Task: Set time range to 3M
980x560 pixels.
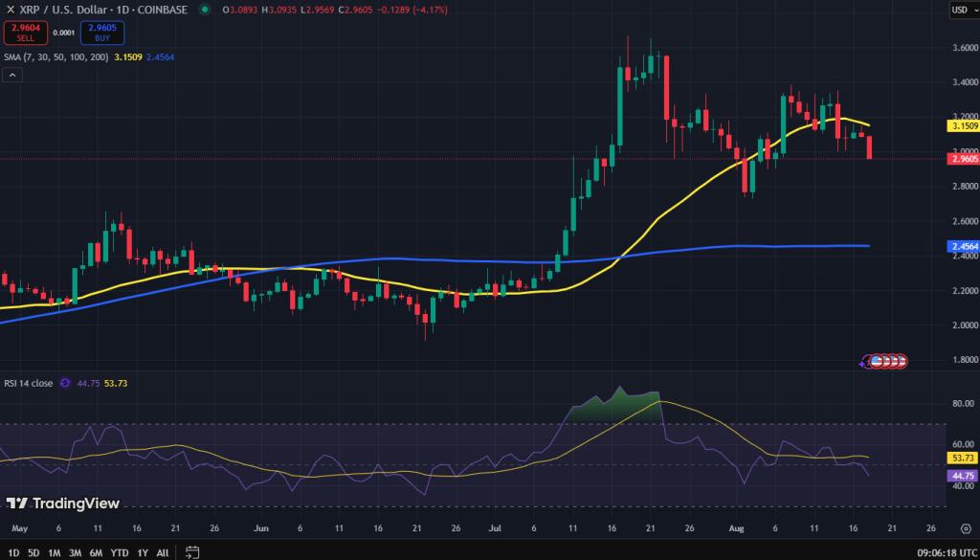Action: (x=75, y=553)
